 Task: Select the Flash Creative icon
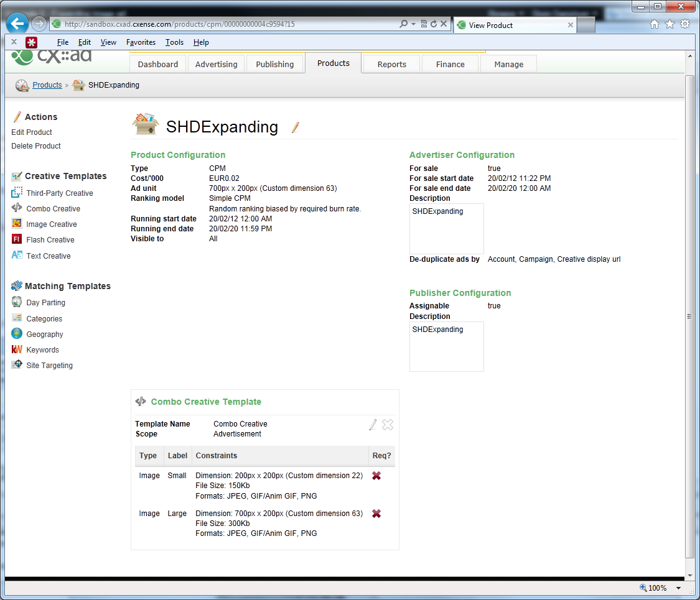click(17, 239)
